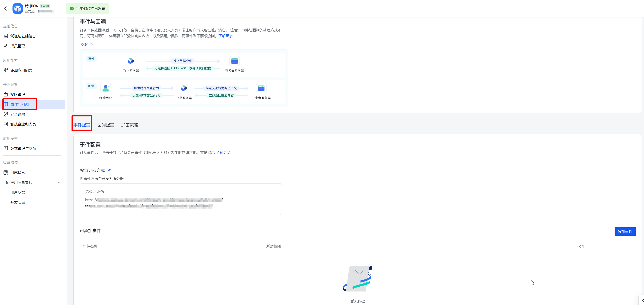Viewport: 644px width, 305px height.
Task: Collapse the 应用质量看板 submenu
Action: (59, 183)
